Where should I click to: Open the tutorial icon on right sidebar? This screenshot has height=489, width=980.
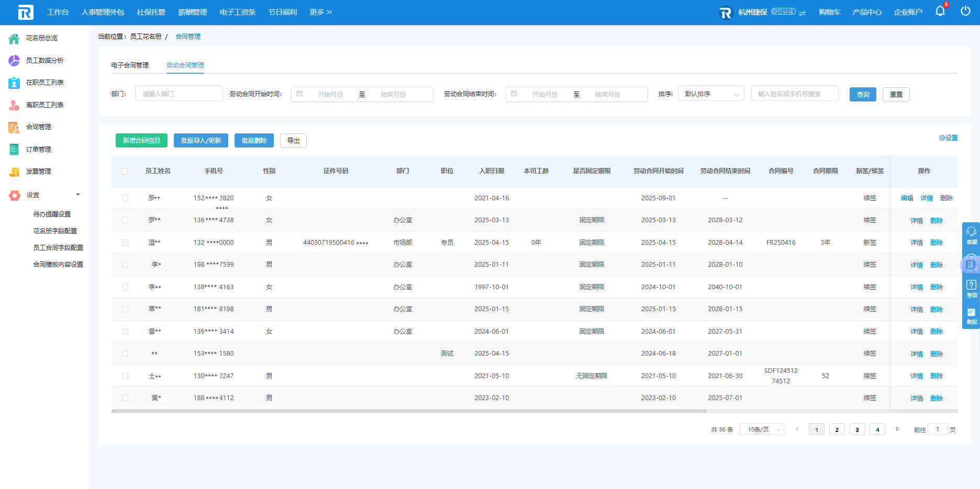tap(971, 313)
